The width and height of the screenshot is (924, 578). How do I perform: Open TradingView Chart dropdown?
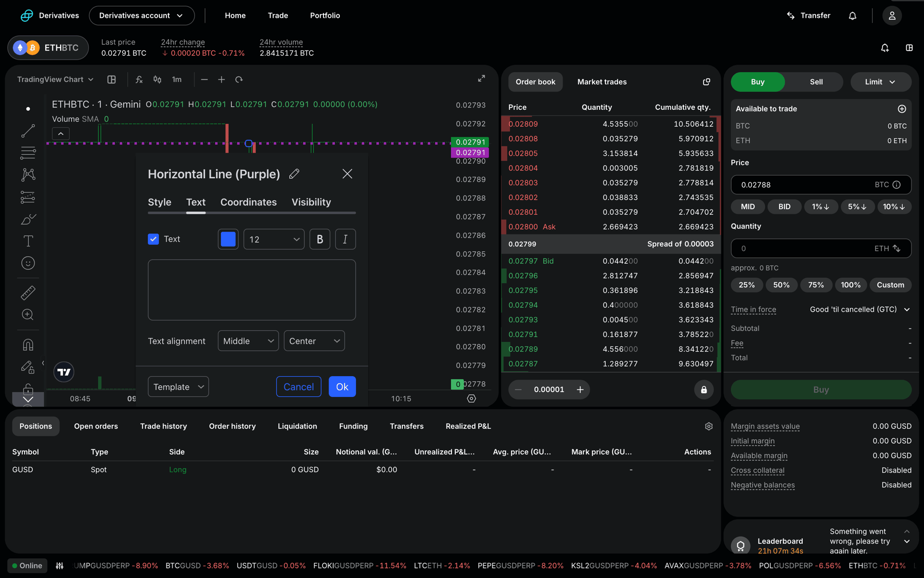point(55,79)
